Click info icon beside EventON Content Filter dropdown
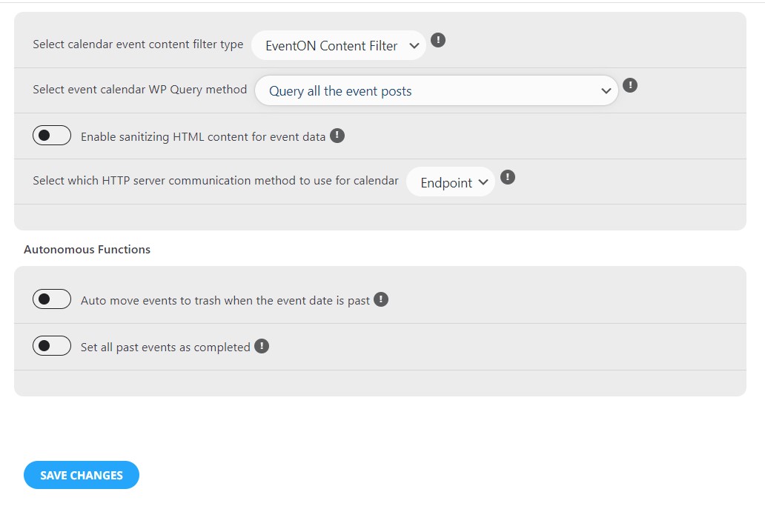The width and height of the screenshot is (765, 532). click(438, 40)
